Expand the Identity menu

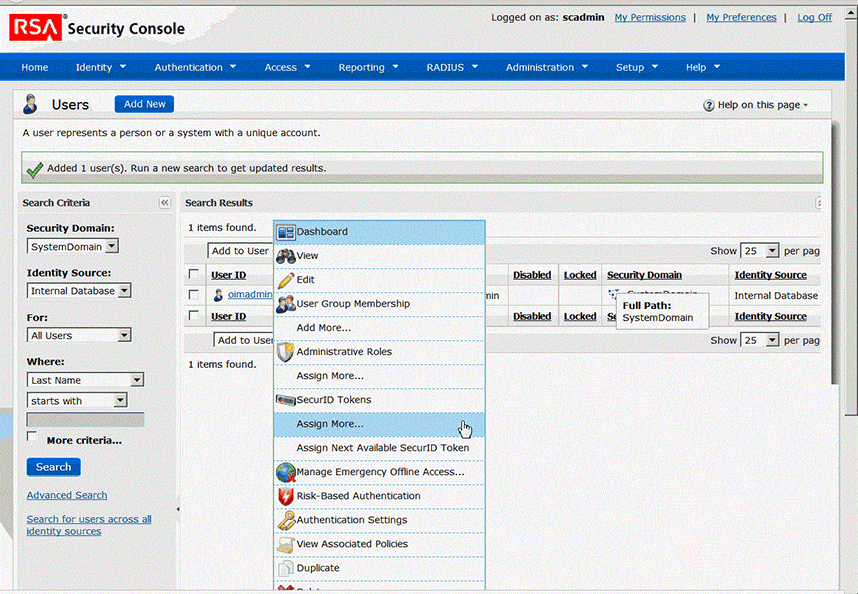point(101,67)
